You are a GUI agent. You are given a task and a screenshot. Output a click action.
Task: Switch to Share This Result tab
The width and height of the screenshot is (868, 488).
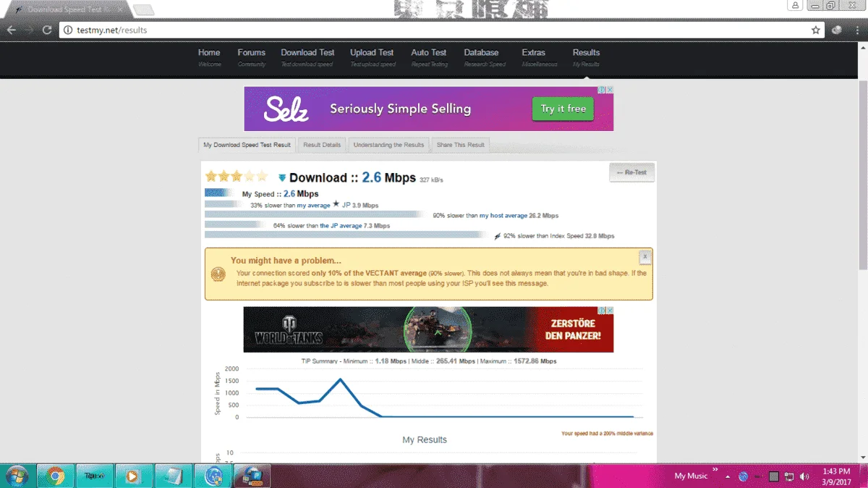[x=460, y=145]
